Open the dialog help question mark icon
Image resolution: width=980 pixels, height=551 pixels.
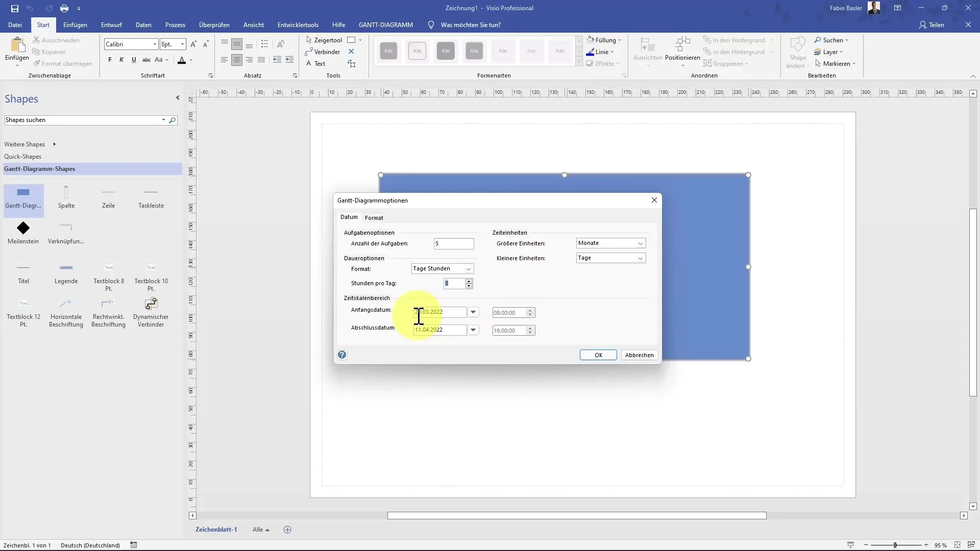pyautogui.click(x=342, y=355)
